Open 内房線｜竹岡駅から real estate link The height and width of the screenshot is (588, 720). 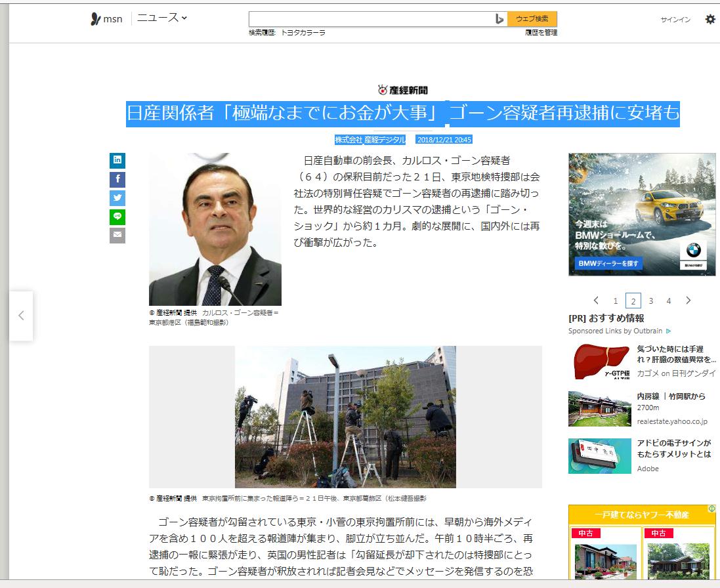coord(671,402)
